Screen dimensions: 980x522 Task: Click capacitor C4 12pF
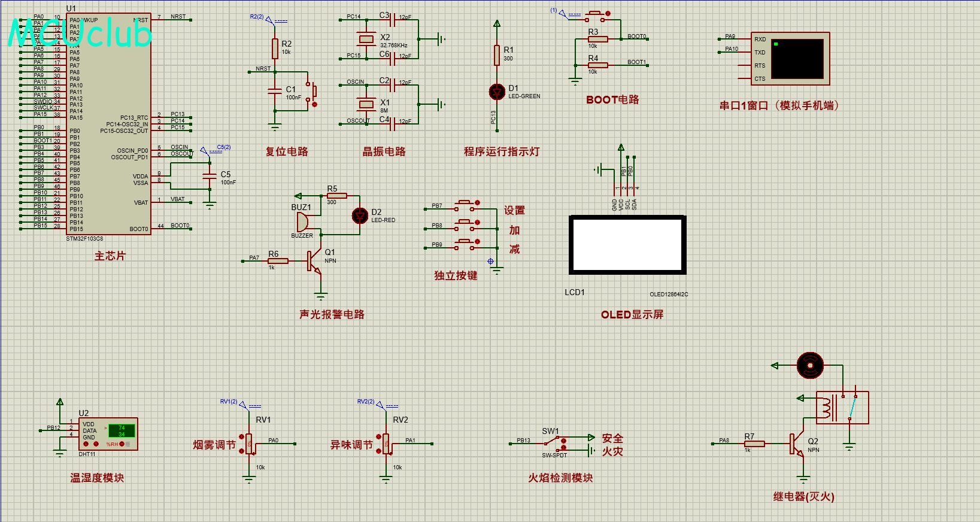(x=393, y=125)
